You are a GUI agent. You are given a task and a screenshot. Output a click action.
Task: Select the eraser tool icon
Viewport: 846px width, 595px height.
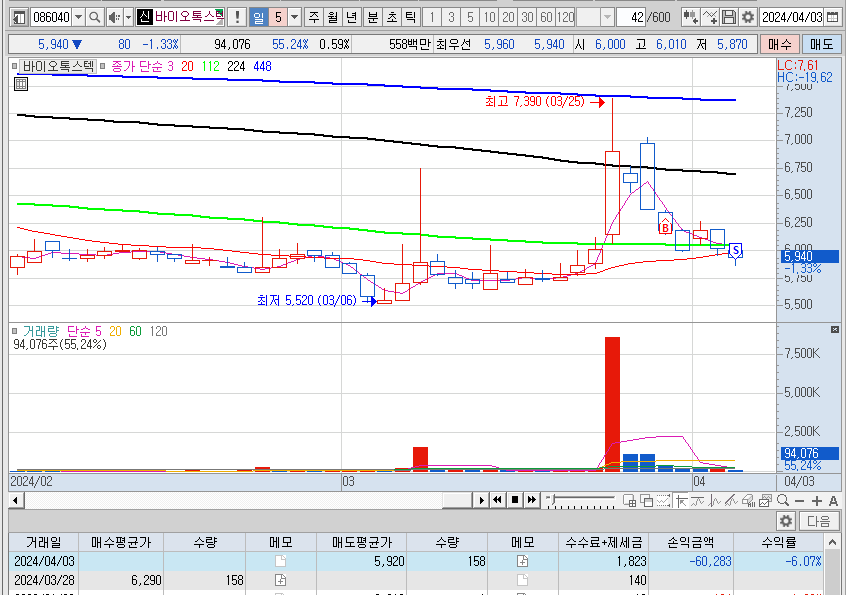[x=748, y=501]
